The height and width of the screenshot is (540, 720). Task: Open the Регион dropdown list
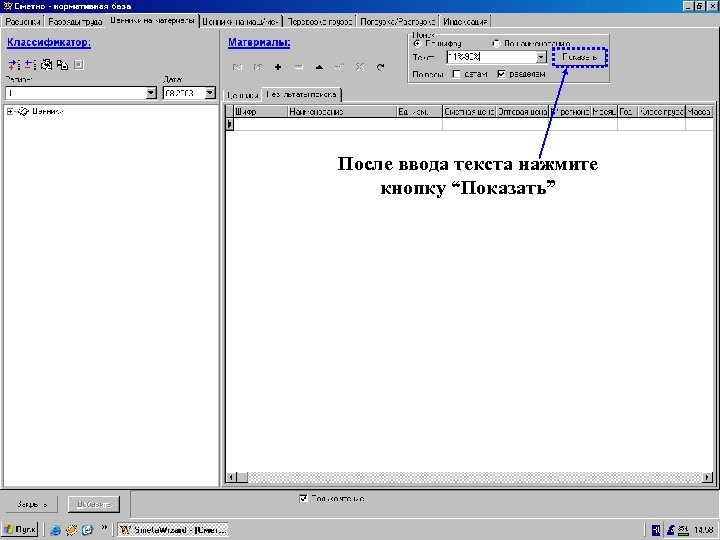click(x=151, y=93)
